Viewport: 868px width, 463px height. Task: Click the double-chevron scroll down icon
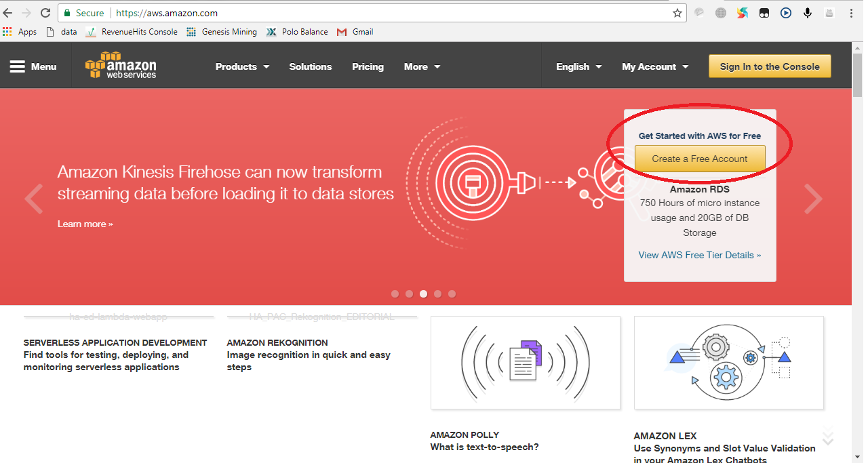coord(827,436)
